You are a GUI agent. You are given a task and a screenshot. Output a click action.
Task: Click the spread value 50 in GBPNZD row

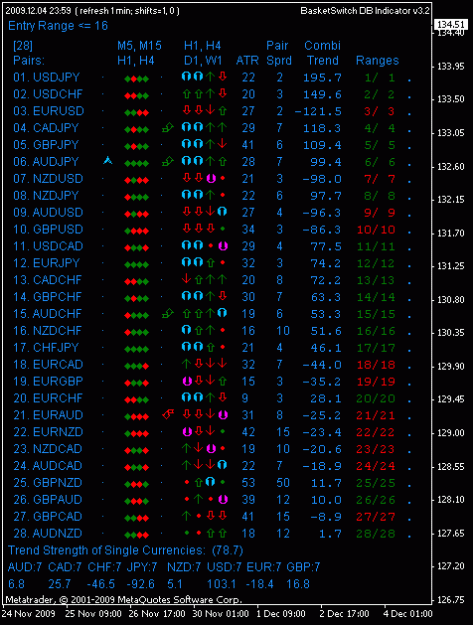click(283, 483)
